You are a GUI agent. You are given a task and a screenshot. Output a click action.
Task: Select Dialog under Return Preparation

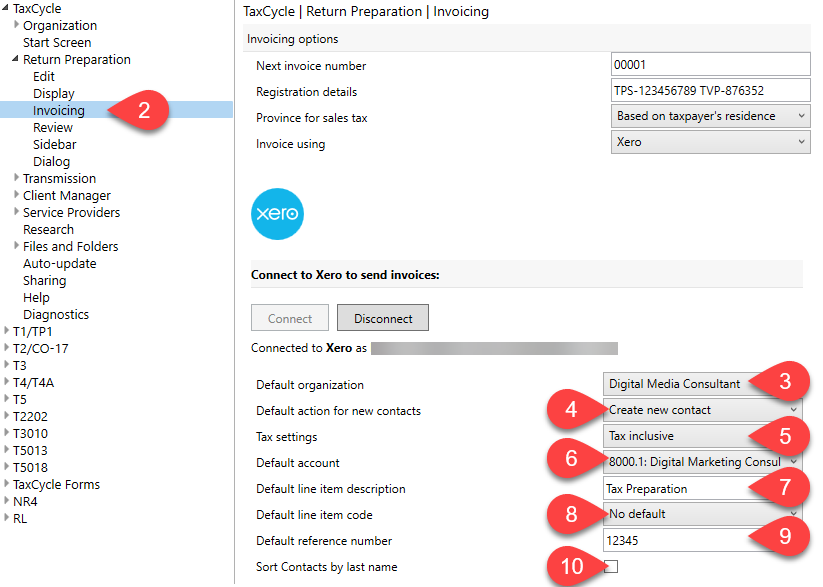[x=51, y=162]
